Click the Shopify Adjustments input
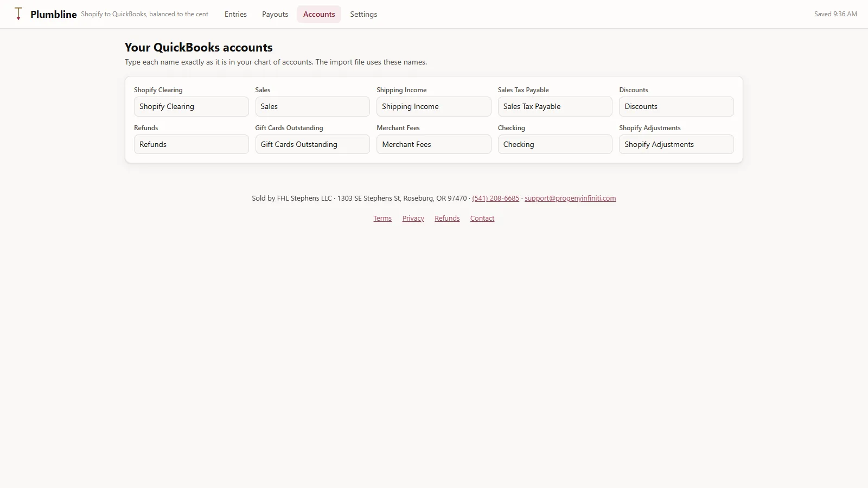The width and height of the screenshot is (868, 488). pos(676,144)
